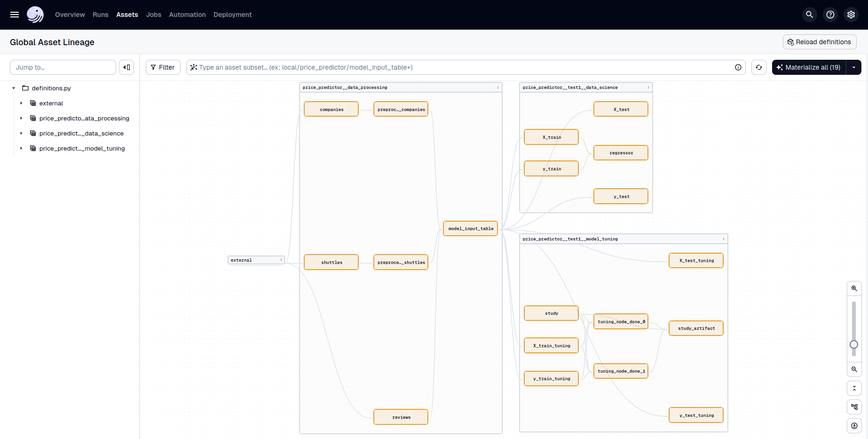Image resolution: width=868 pixels, height=439 pixels.
Task: Open the Materialize all dropdown arrow
Action: point(854,67)
